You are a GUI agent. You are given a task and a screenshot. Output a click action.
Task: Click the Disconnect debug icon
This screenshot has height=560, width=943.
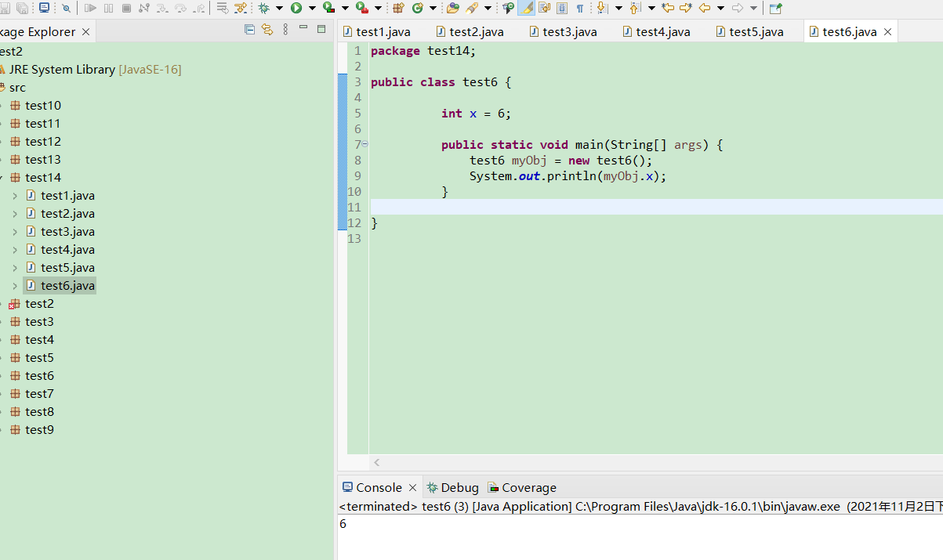143,8
